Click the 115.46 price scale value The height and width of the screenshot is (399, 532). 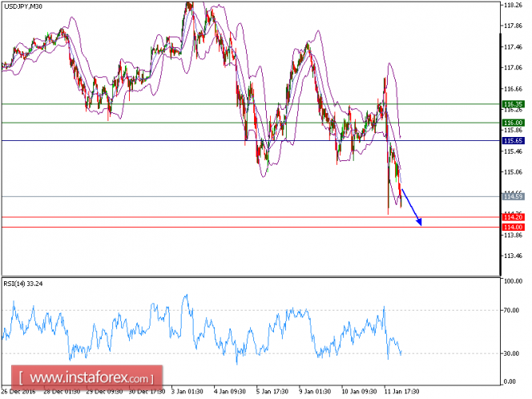[513, 151]
